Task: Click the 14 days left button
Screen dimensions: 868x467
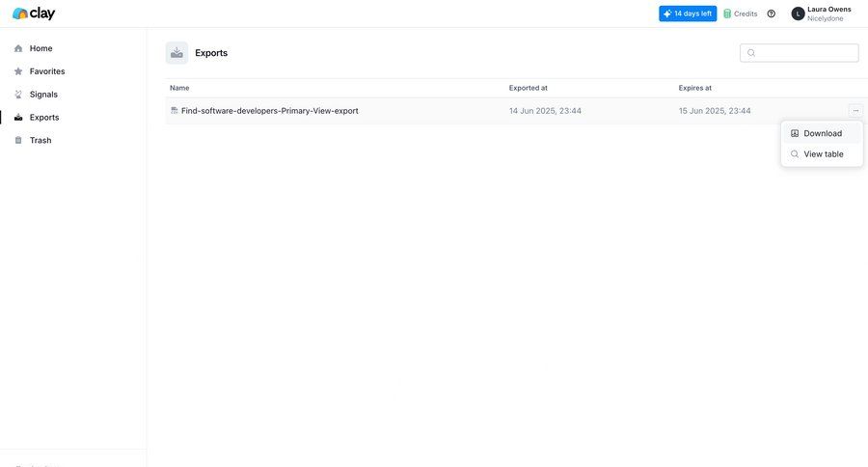Action: [x=688, y=14]
